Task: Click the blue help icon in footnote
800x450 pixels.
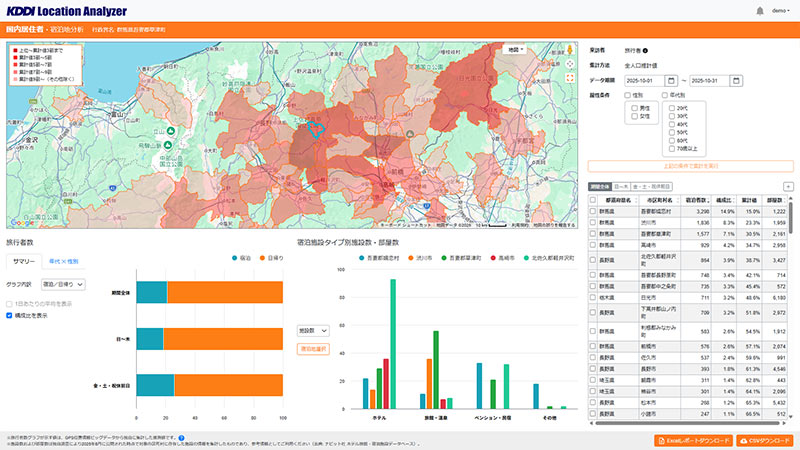Action: (x=181, y=437)
